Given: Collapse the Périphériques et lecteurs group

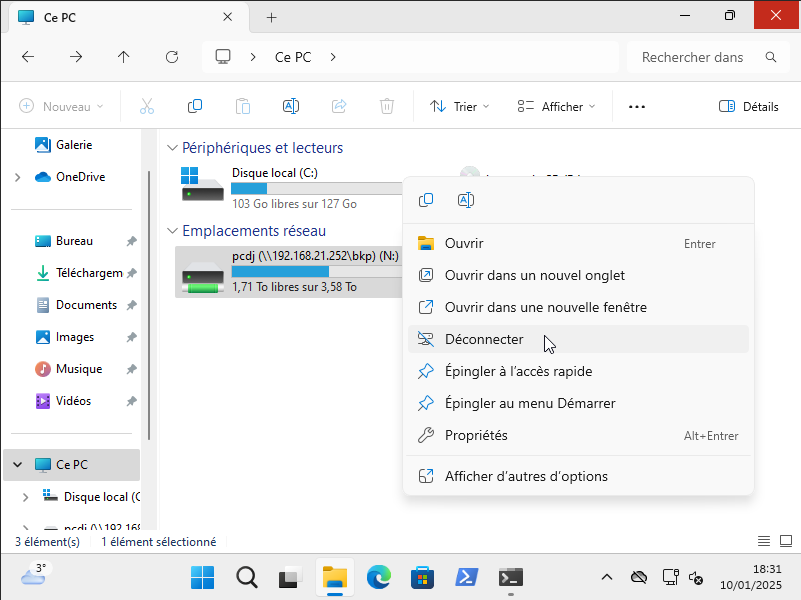Looking at the screenshot, I should 172,148.
